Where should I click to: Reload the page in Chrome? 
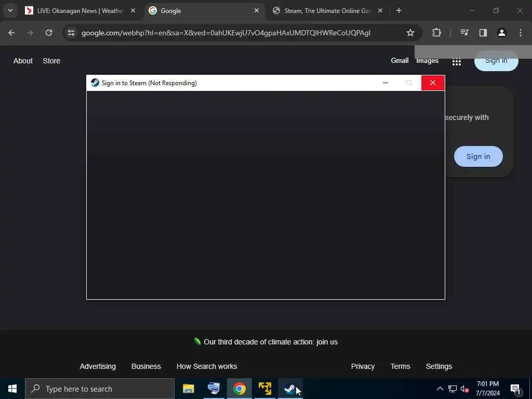pos(49,33)
